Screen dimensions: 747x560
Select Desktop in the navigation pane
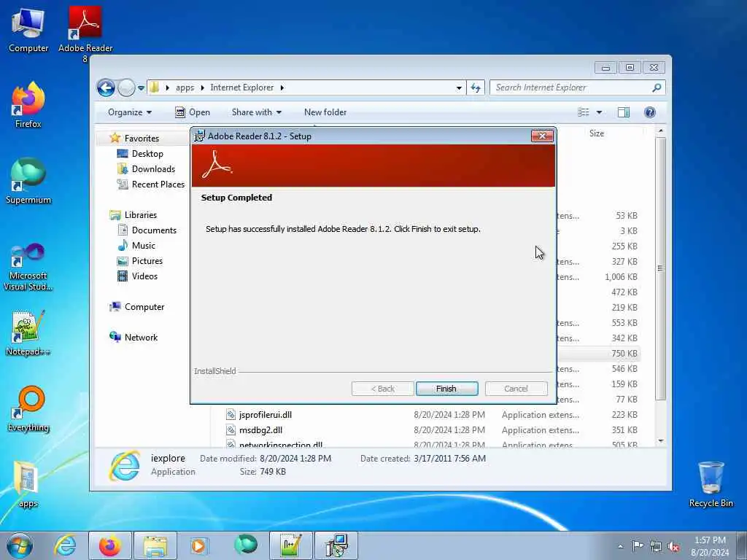point(147,154)
